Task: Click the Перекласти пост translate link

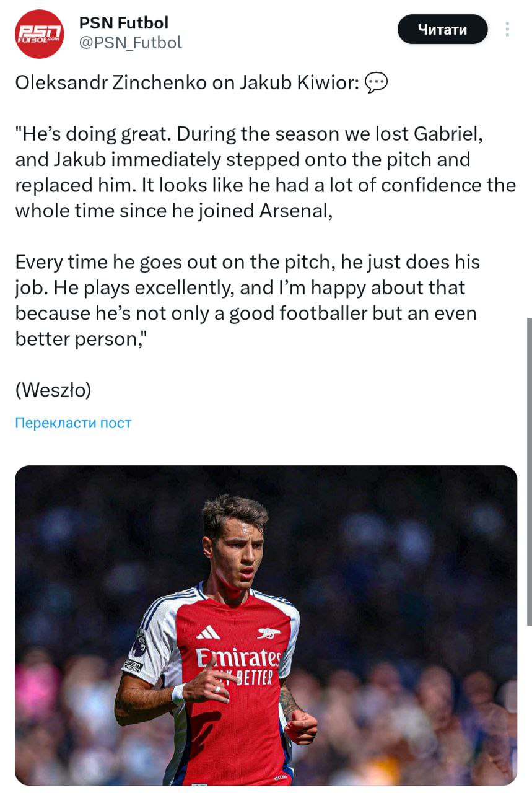Action: click(x=73, y=423)
